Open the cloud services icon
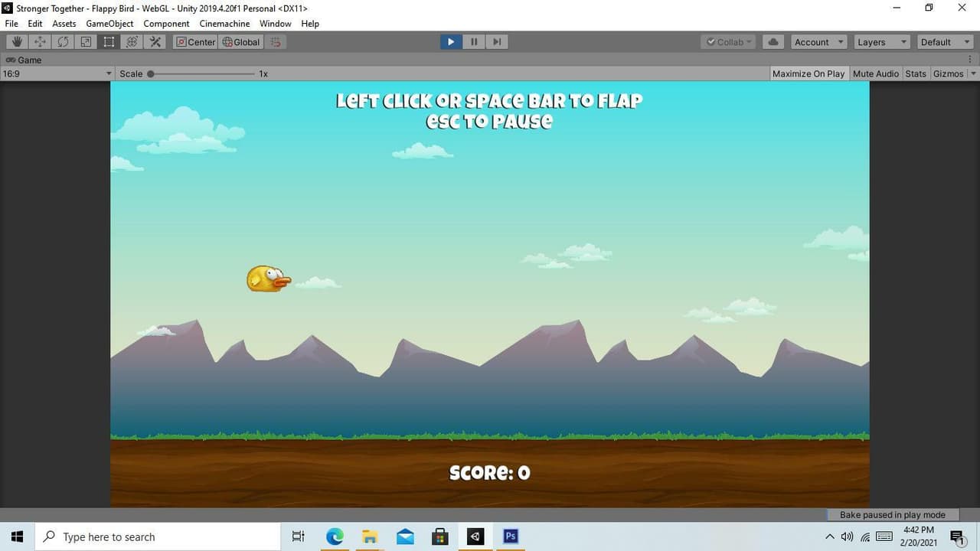The image size is (980, 551). pyautogui.click(x=773, y=42)
